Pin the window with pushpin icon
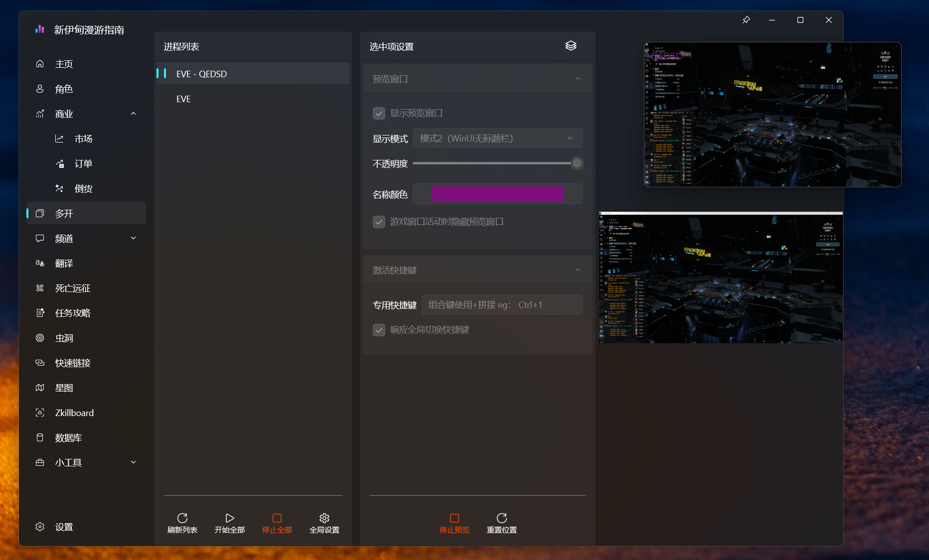929x560 pixels. (746, 20)
